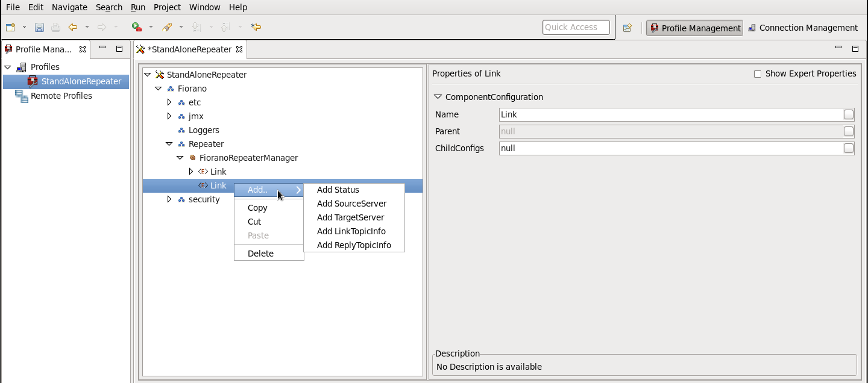Go back using the yellow back arrow
868x383 pixels.
(73, 27)
